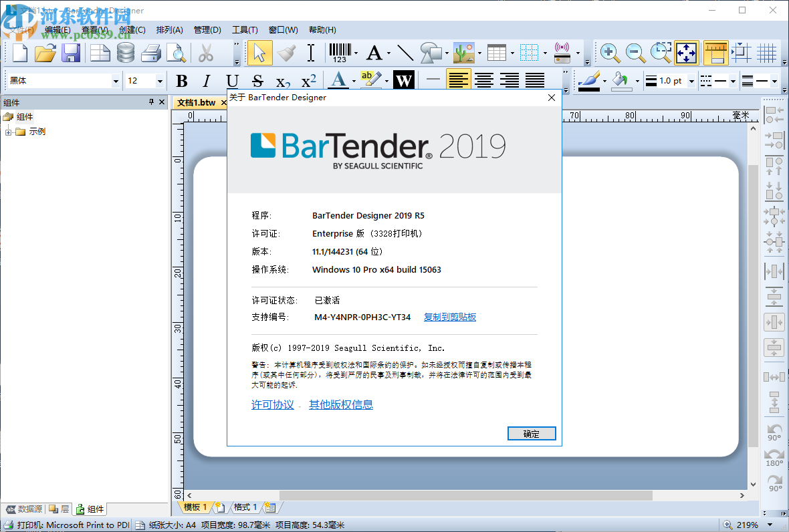
Task: Toggle bold formatting
Action: tap(181, 81)
